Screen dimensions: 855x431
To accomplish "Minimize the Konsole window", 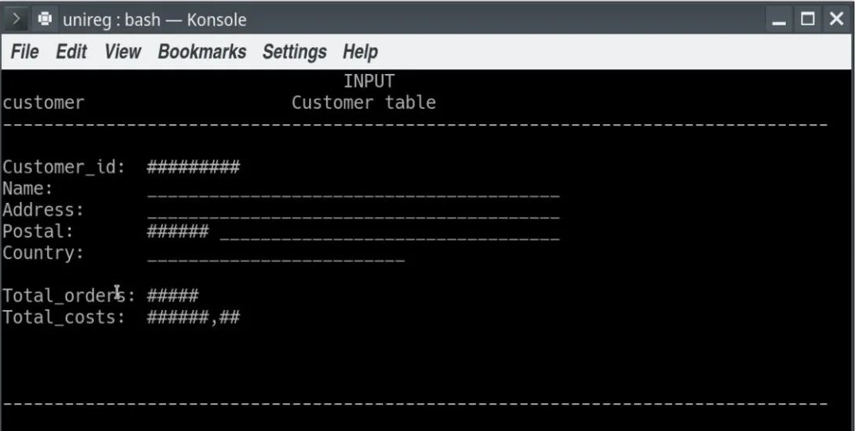I will pyautogui.click(x=780, y=20).
